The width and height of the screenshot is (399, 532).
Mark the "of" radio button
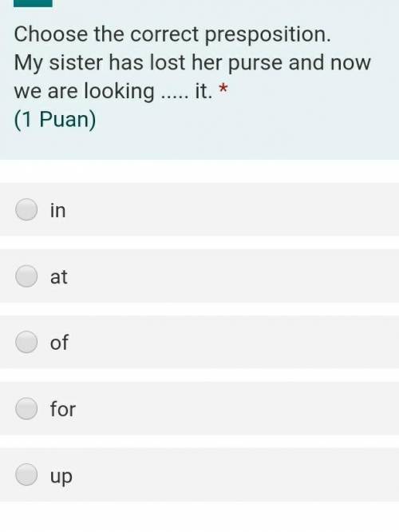click(26, 342)
